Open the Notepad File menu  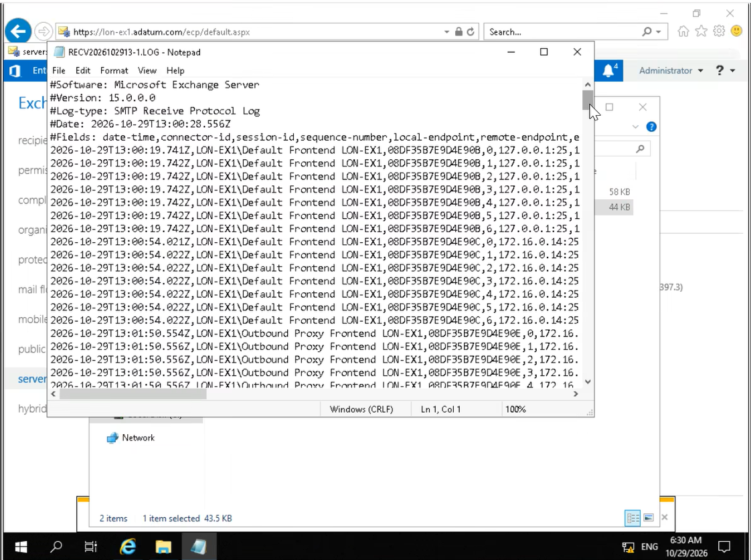[58, 70]
